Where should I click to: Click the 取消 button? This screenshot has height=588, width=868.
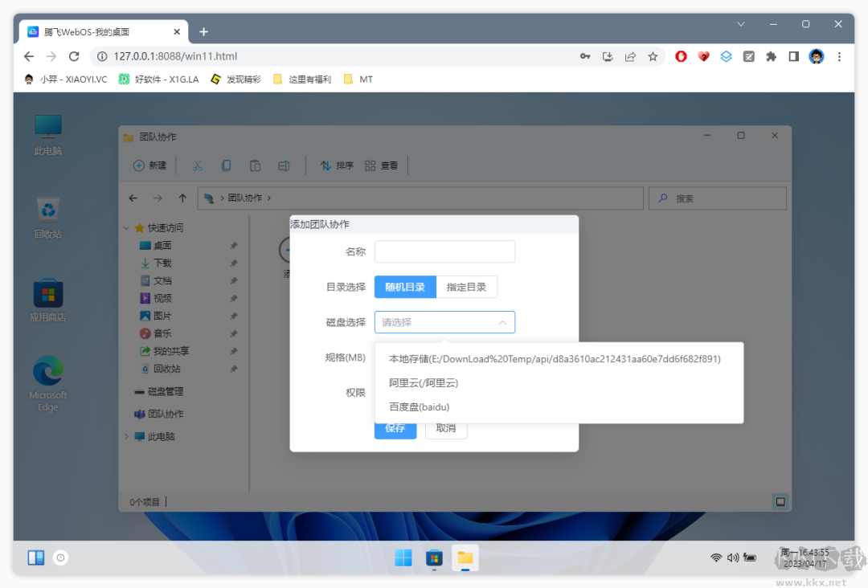(x=446, y=428)
